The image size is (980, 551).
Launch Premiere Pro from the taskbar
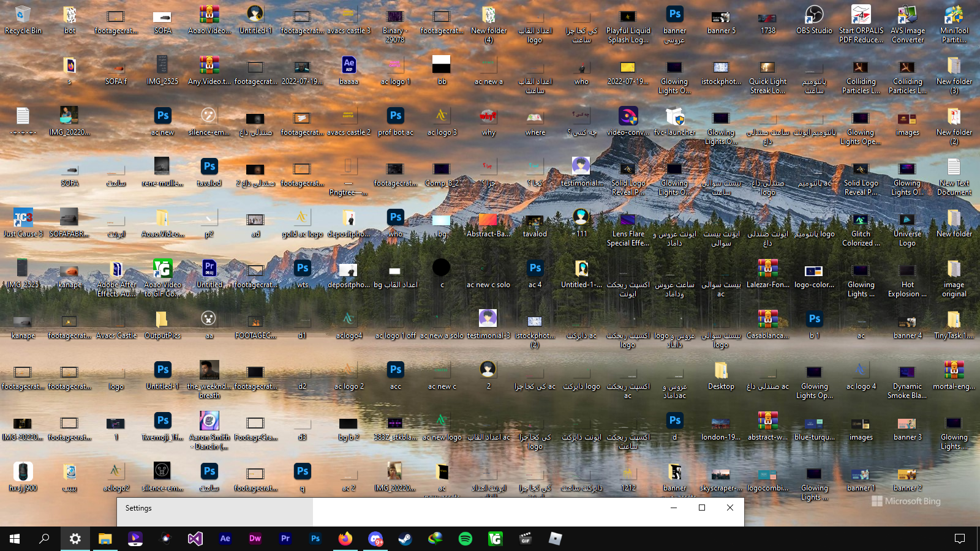click(x=285, y=539)
